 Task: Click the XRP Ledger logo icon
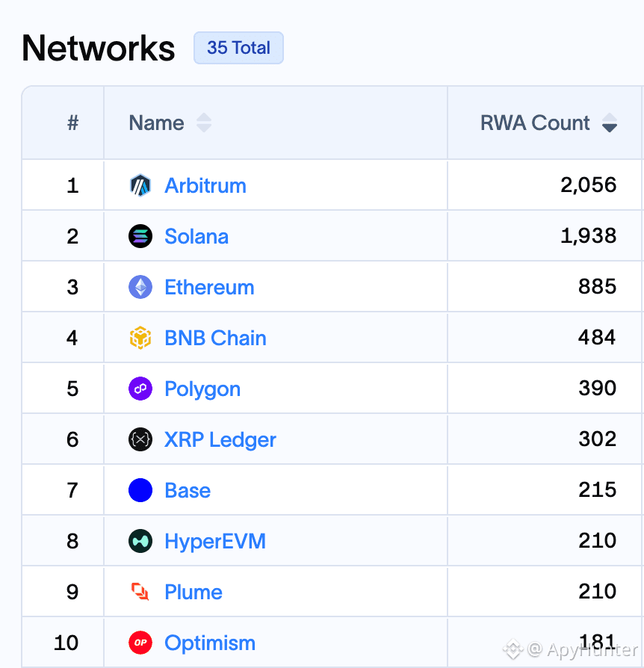tap(140, 439)
